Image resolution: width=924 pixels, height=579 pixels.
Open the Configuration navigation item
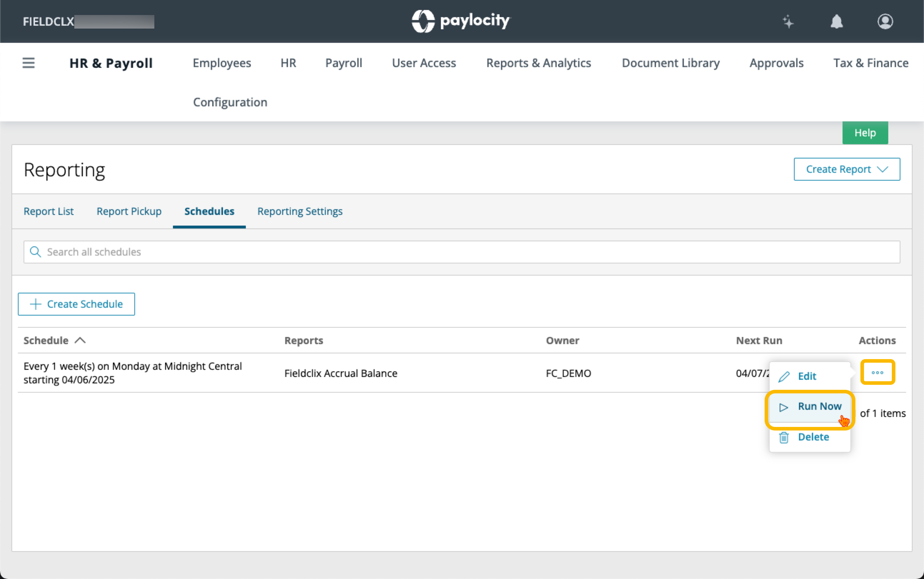[230, 102]
